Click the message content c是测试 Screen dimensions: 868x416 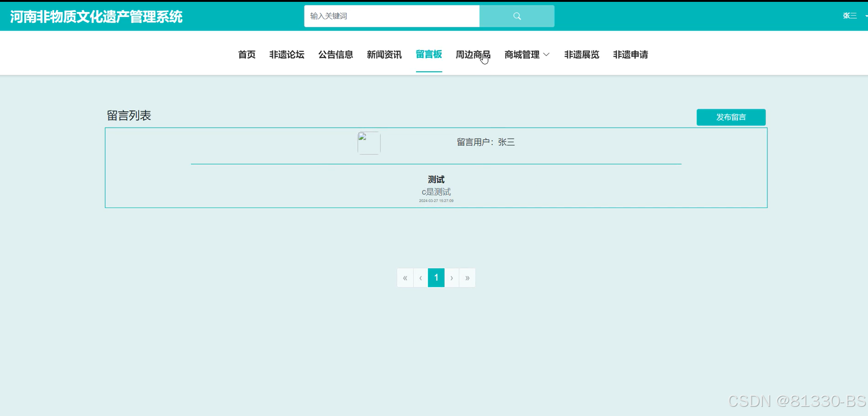[x=436, y=192]
